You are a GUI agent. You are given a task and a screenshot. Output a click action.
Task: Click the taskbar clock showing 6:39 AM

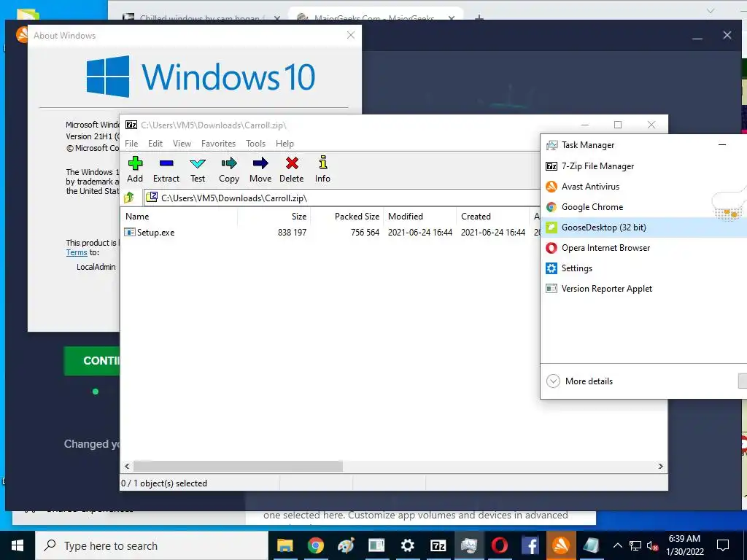(684, 545)
